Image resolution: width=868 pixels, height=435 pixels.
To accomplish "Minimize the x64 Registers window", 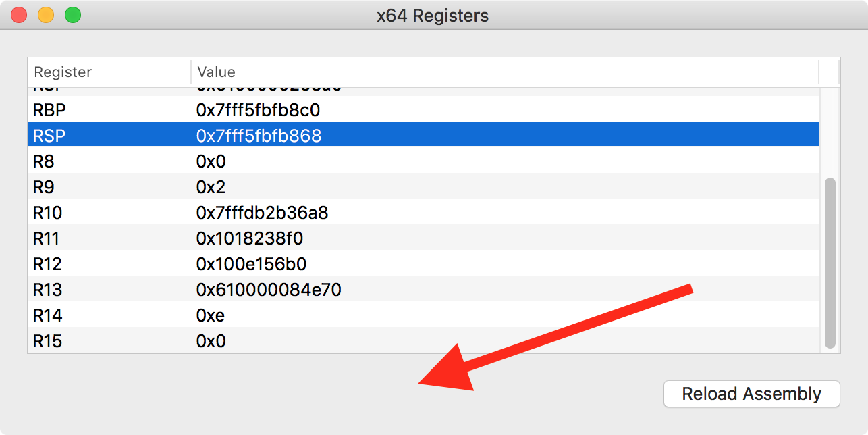I will 45,14.
